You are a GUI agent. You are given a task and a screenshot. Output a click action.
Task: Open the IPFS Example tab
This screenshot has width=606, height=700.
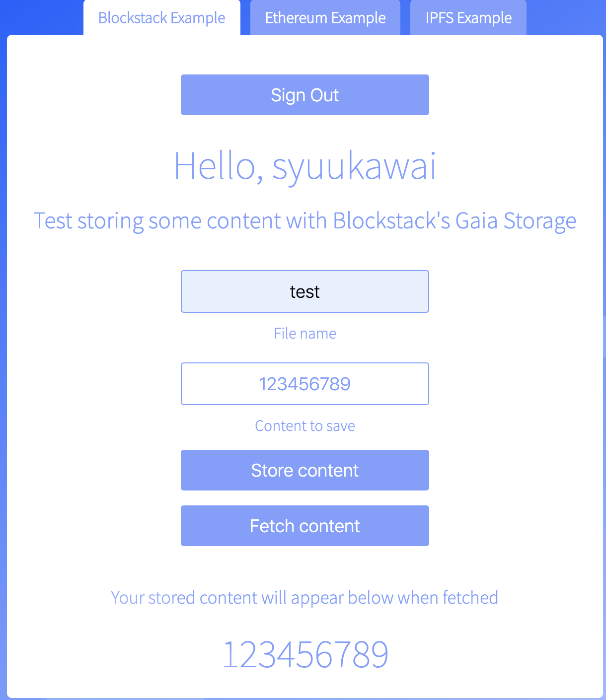467,17
